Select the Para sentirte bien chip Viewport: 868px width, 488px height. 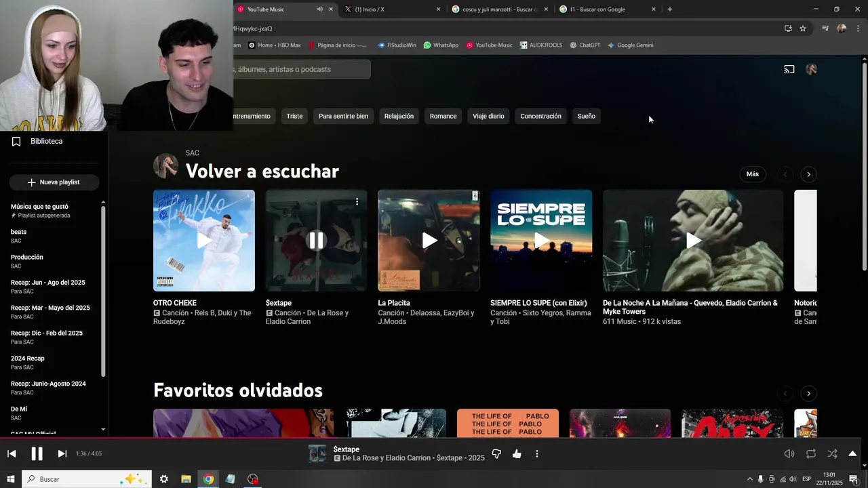pyautogui.click(x=343, y=116)
